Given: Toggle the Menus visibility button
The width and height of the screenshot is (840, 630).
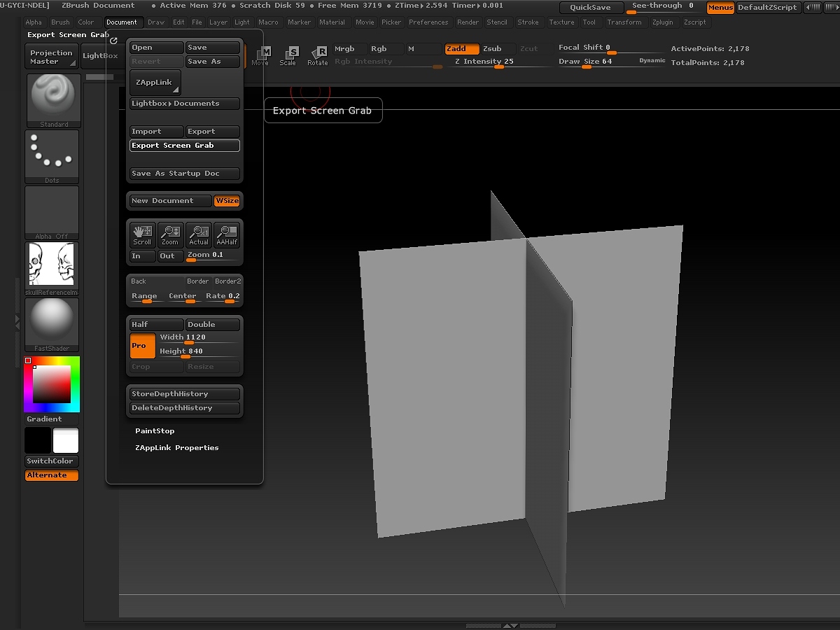Looking at the screenshot, I should [720, 7].
